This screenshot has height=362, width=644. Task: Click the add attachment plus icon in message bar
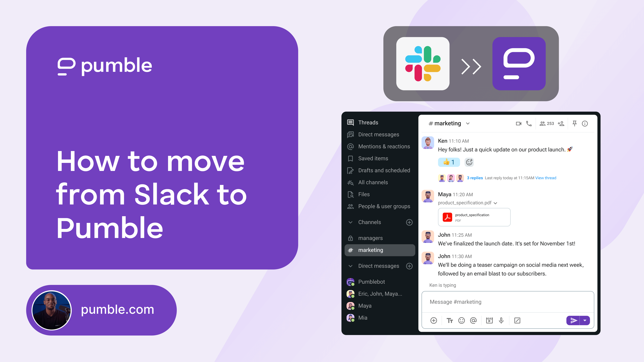pyautogui.click(x=434, y=320)
